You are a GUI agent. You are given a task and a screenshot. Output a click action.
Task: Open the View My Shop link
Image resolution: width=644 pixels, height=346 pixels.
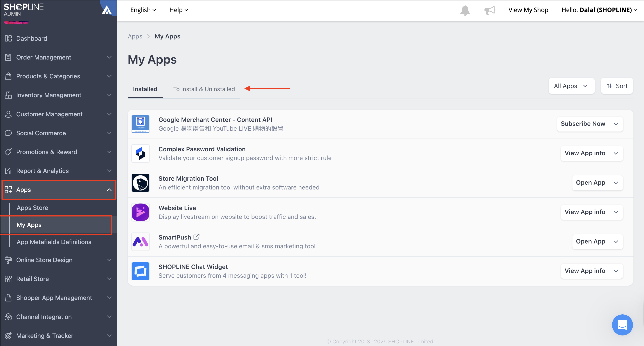pyautogui.click(x=528, y=10)
